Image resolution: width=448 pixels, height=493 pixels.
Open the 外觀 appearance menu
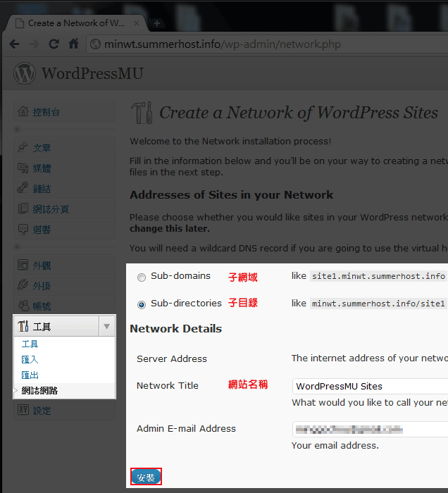point(64,265)
